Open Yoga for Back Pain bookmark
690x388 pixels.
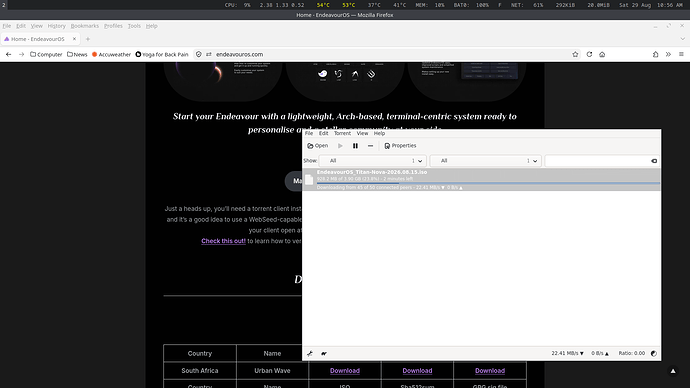pyautogui.click(x=162, y=55)
